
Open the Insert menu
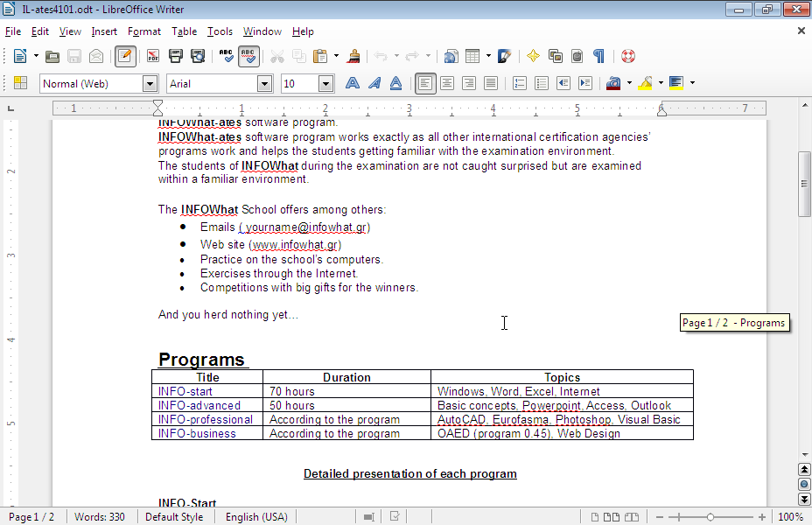(x=104, y=31)
